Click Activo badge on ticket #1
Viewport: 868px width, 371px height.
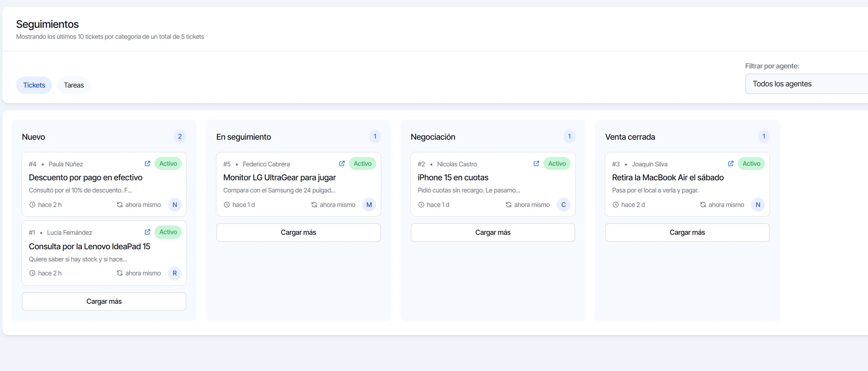click(168, 232)
